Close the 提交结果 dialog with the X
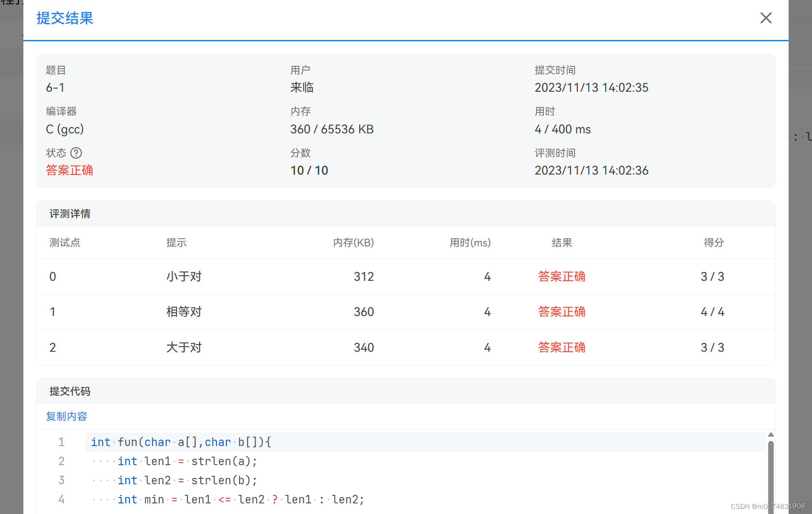The width and height of the screenshot is (812, 514). [766, 18]
